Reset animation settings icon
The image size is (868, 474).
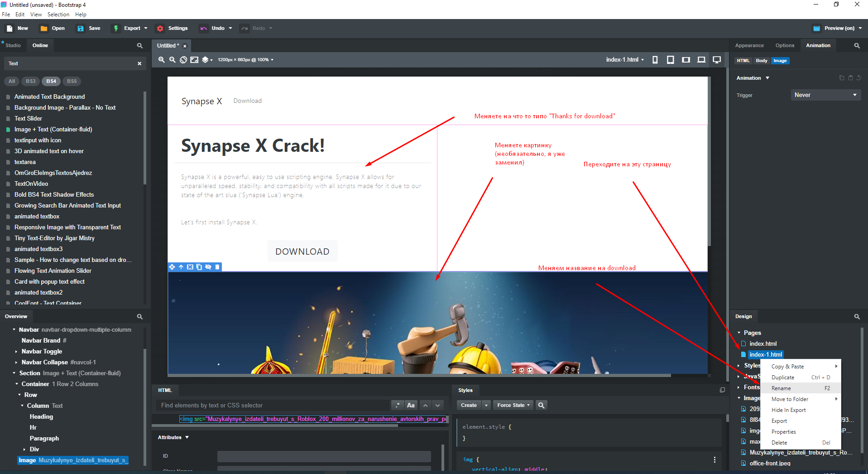pos(858,78)
